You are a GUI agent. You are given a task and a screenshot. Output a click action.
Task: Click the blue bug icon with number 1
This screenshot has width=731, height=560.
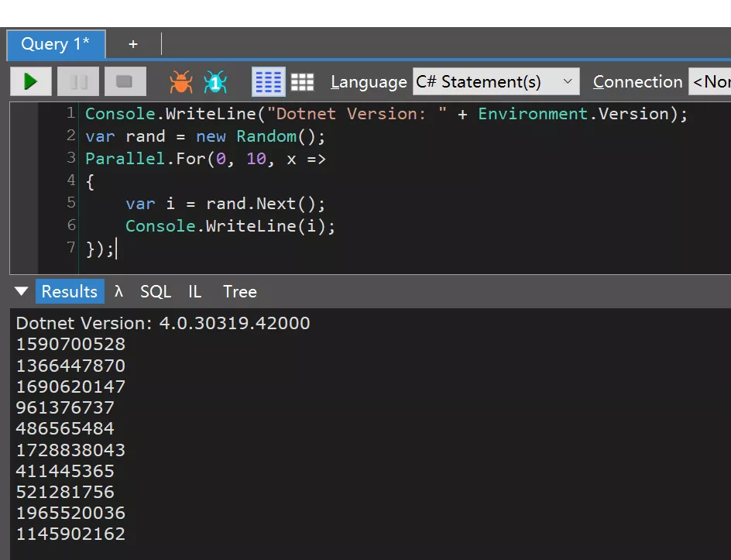coord(215,81)
